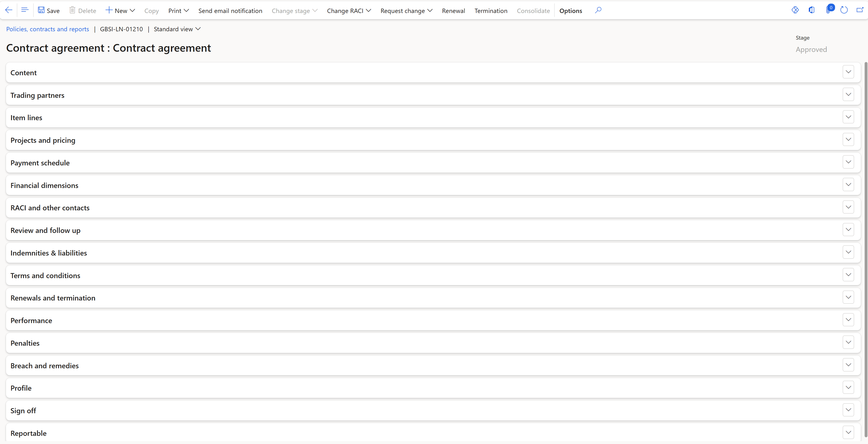Click the Renewal button
This screenshot has width=868, height=444.
[453, 10]
